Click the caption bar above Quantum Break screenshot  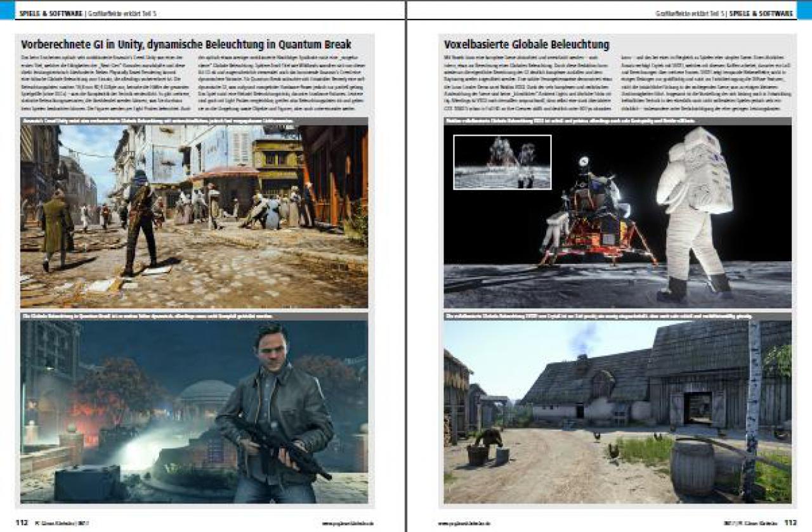194,316
